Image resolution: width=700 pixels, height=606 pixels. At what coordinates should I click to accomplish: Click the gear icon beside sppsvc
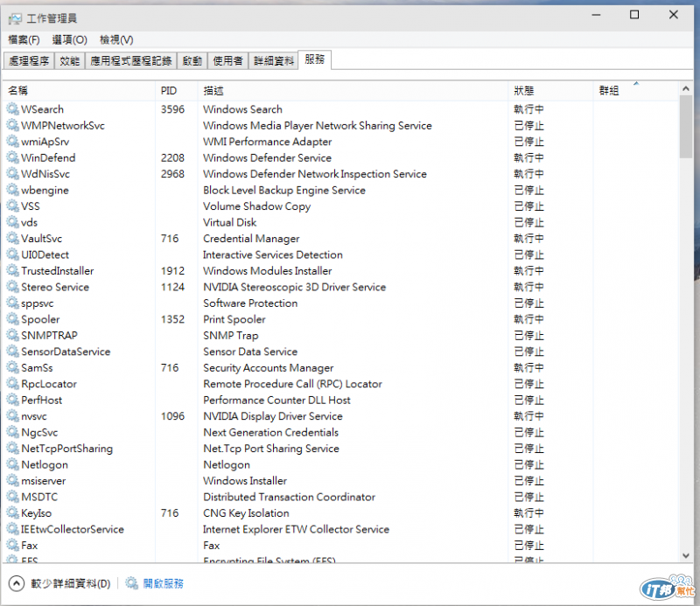tap(12, 303)
